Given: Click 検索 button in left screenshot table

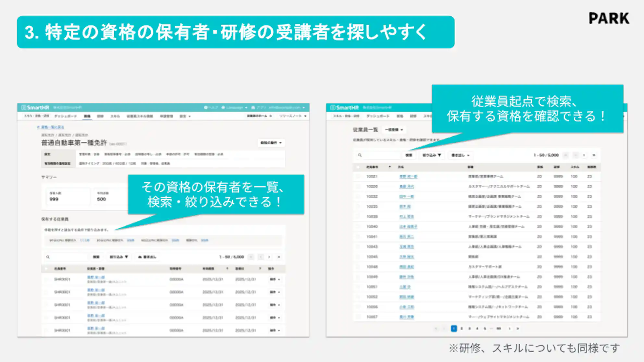Looking at the screenshot, I should pyautogui.click(x=96, y=257).
